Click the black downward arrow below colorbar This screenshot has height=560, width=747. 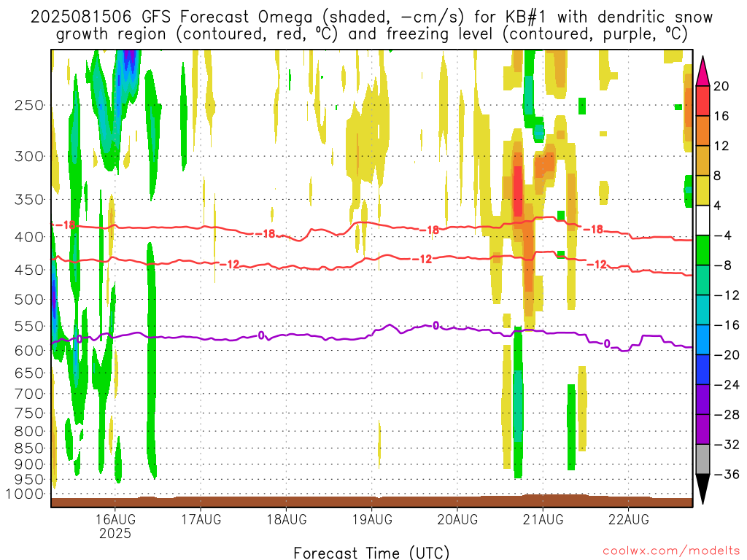click(x=703, y=489)
